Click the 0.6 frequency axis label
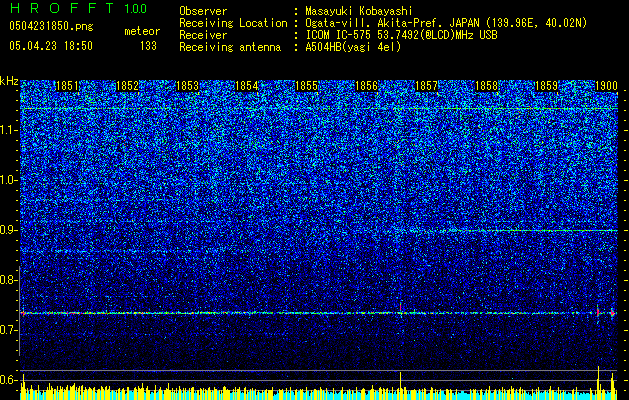The image size is (629, 400). (x=9, y=380)
